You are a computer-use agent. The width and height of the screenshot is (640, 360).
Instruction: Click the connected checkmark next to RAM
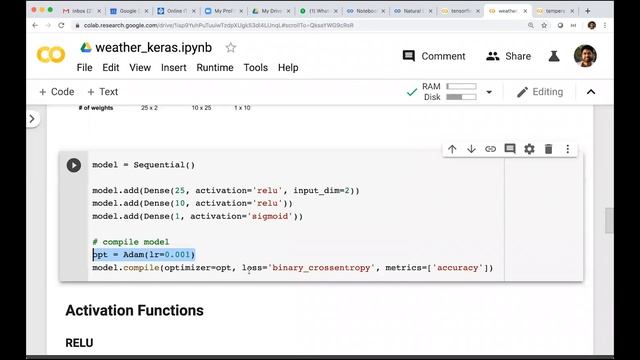point(412,92)
